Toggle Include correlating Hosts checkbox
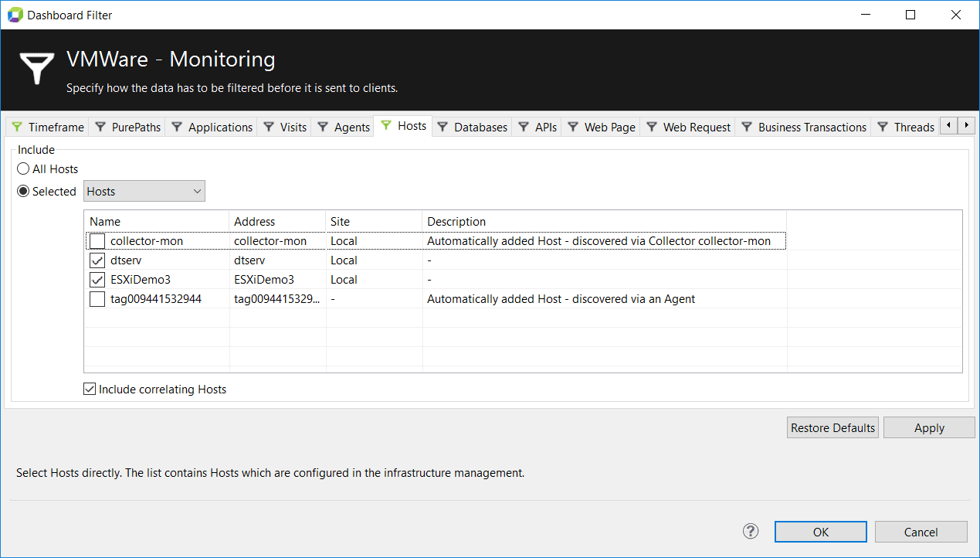Screen dimensions: 980x558 90,390
